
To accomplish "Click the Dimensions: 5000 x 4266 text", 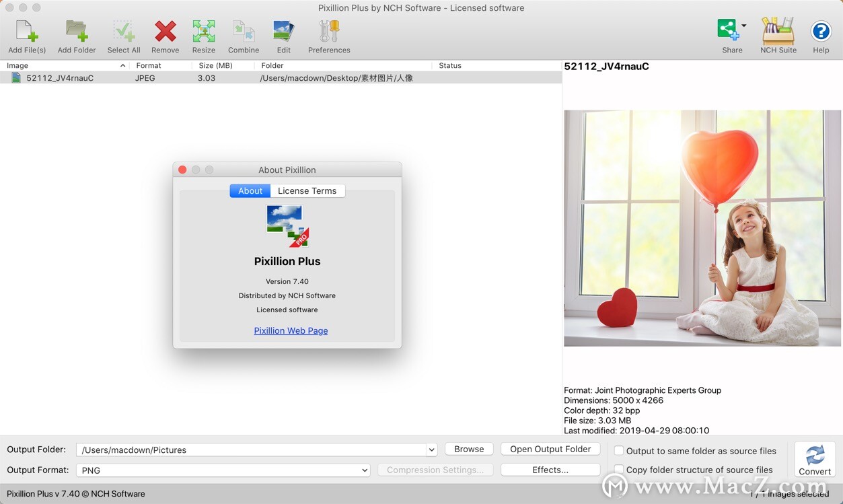I will [x=614, y=400].
